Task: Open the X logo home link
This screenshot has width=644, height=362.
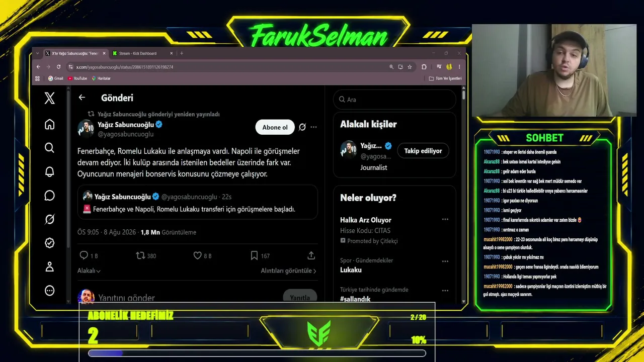Action: pyautogui.click(x=49, y=98)
